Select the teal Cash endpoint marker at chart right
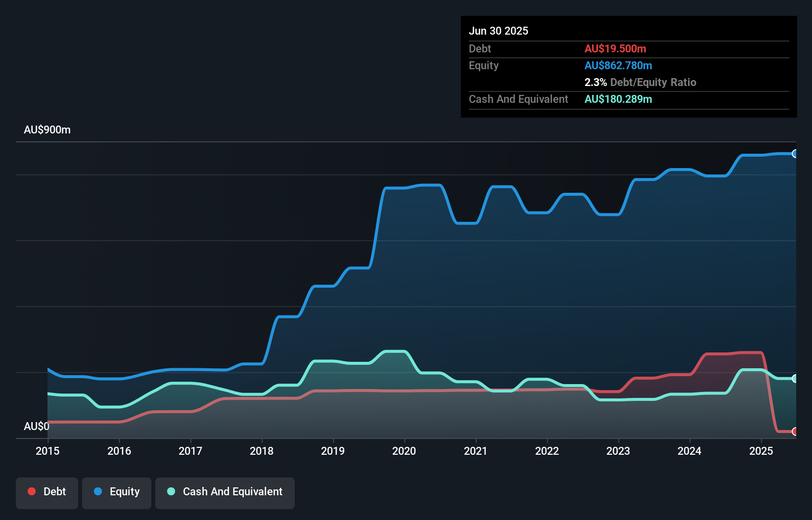The width and height of the screenshot is (812, 520). [x=795, y=379]
